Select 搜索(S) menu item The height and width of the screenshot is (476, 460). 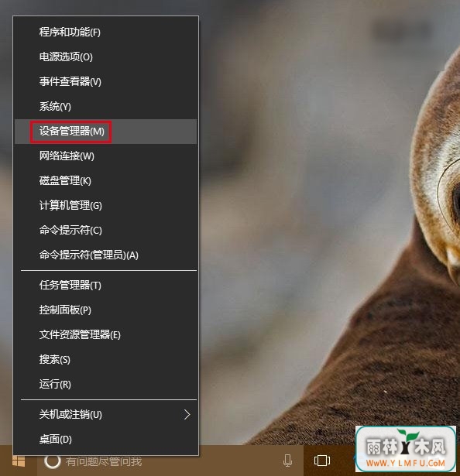pos(106,360)
